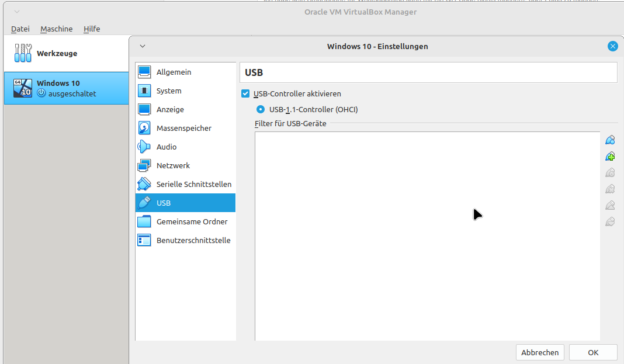
Task: Cancel settings with Abbrechen
Action: pyautogui.click(x=540, y=352)
